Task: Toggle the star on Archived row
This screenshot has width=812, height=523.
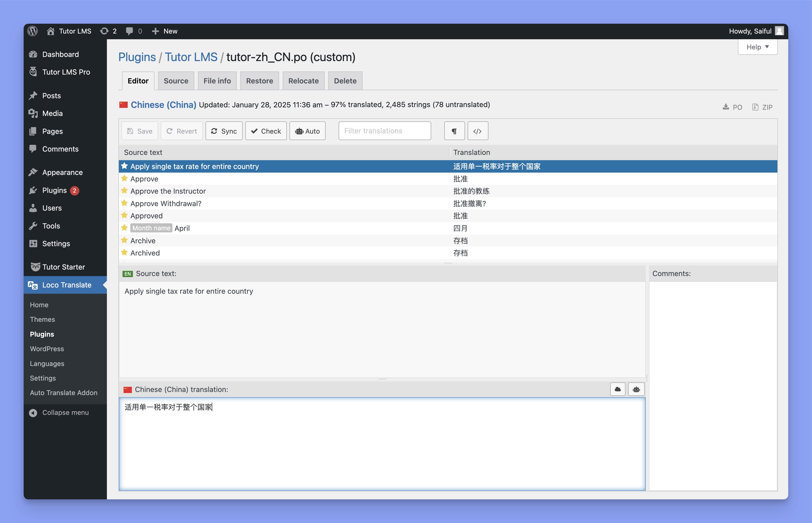Action: [124, 252]
